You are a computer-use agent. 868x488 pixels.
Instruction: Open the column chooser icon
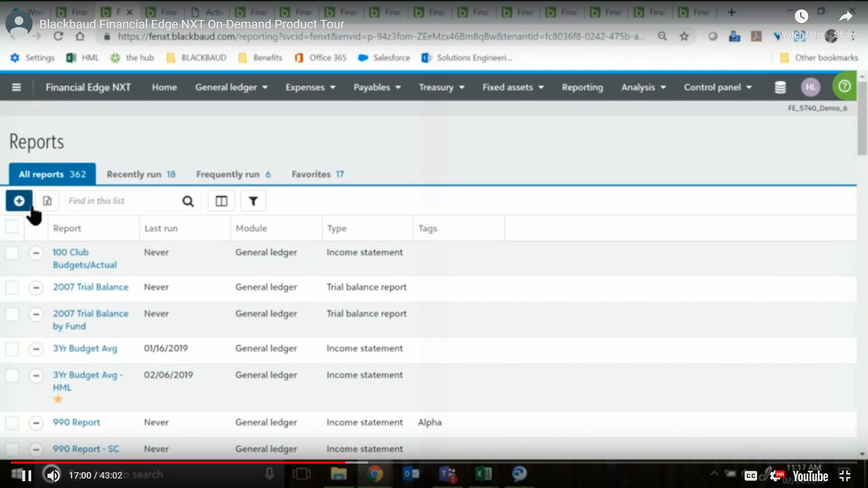(221, 201)
